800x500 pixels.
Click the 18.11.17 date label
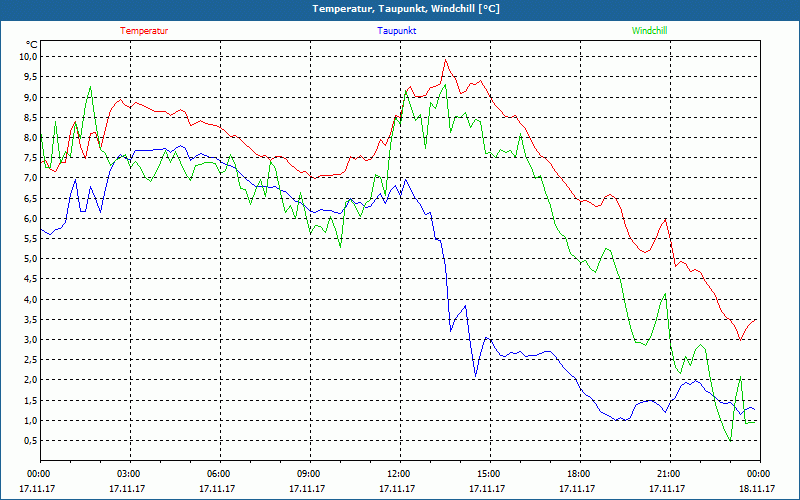pos(757,488)
